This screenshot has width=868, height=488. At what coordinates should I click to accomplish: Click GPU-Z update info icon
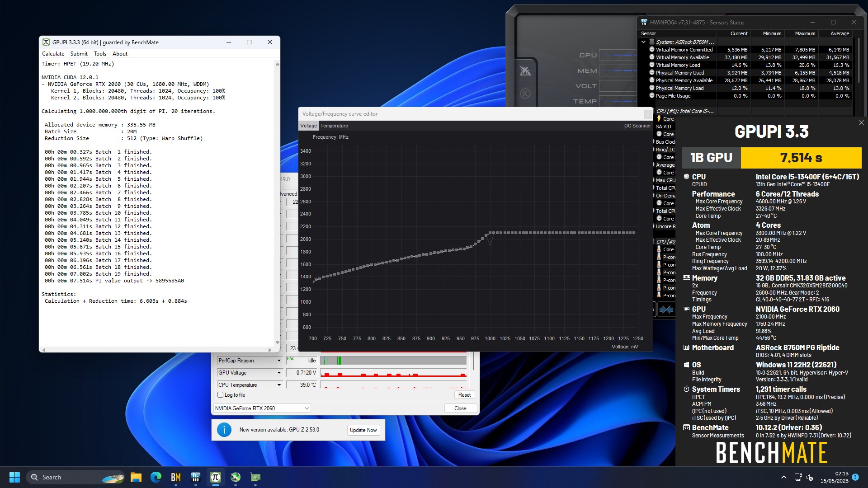[x=224, y=430]
